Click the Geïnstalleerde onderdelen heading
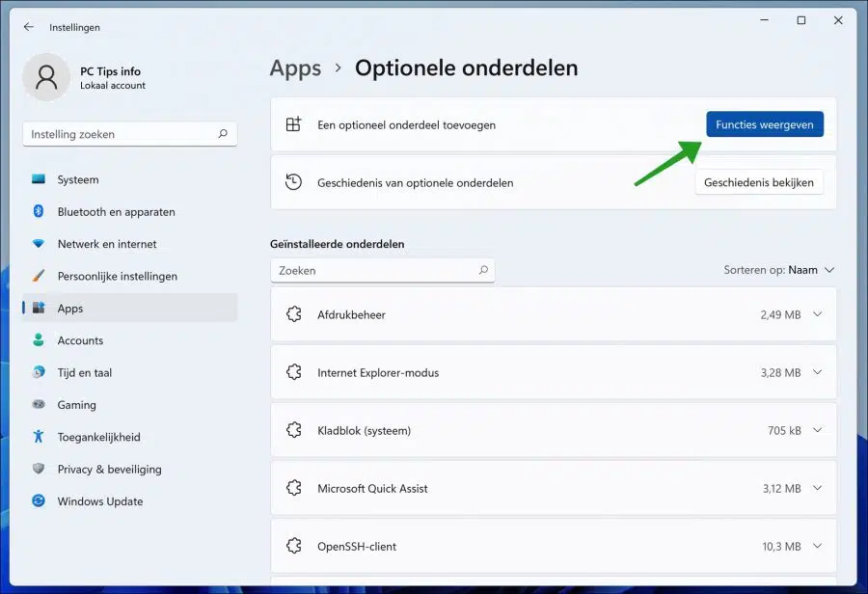The width and height of the screenshot is (868, 594). (x=338, y=244)
